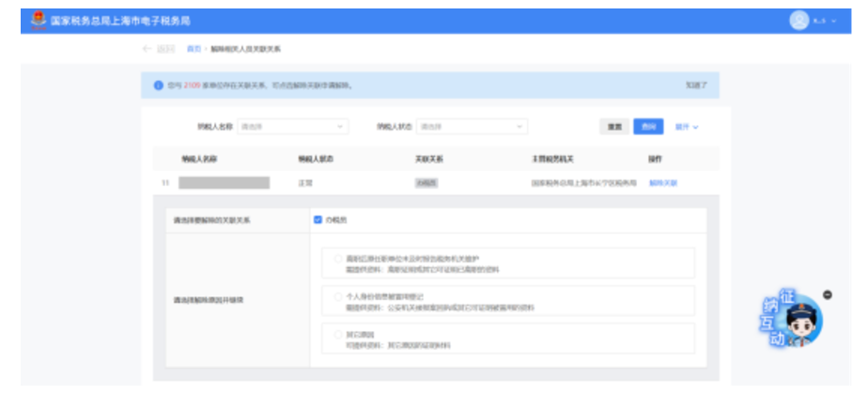Open the user account menu arrow
The image size is (868, 395).
point(833,21)
